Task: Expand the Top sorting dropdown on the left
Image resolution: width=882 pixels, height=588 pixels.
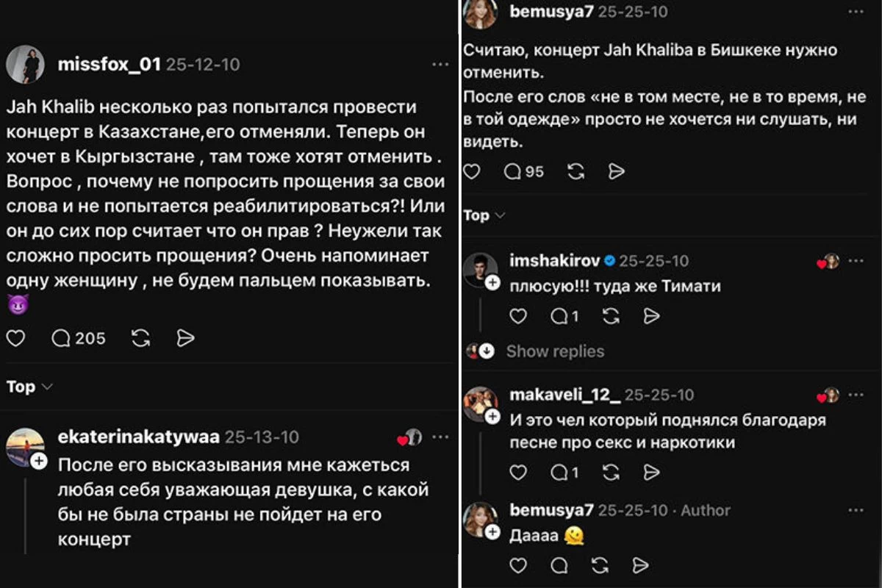Action: point(28,387)
